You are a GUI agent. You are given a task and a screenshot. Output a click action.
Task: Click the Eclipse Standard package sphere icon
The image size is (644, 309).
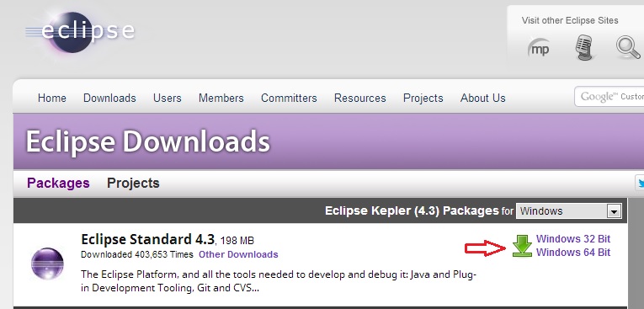tap(47, 264)
